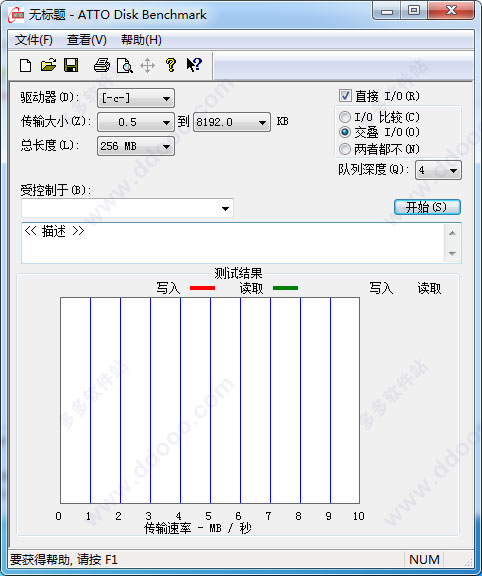This screenshot has height=576, width=482.
Task: Click the 传输大小(Z): label
Action: 55,121
